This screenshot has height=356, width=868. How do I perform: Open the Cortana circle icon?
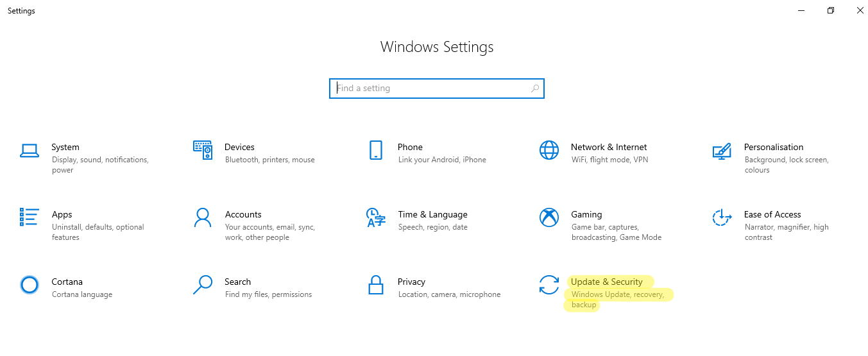pos(30,285)
